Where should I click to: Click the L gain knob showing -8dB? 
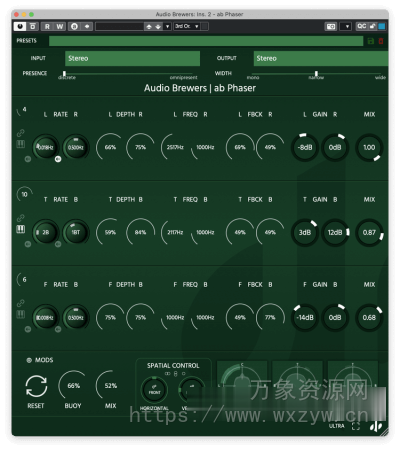click(305, 147)
